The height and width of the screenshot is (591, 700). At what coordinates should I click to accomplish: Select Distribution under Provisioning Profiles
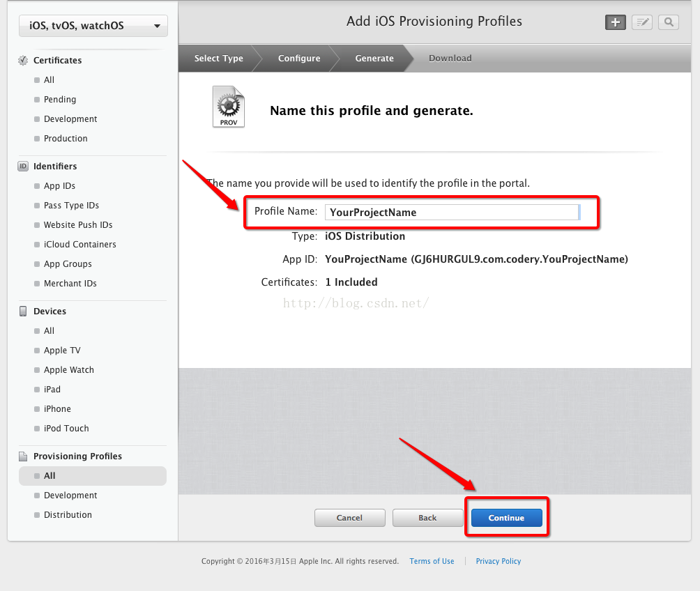coord(68,515)
